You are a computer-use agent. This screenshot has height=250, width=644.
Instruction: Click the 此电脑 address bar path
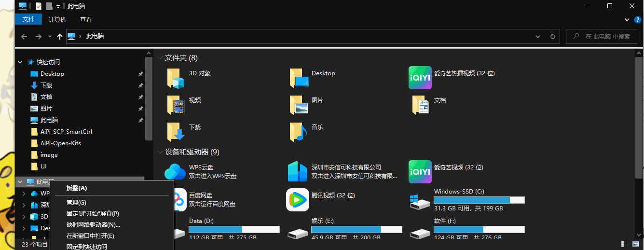[95, 36]
